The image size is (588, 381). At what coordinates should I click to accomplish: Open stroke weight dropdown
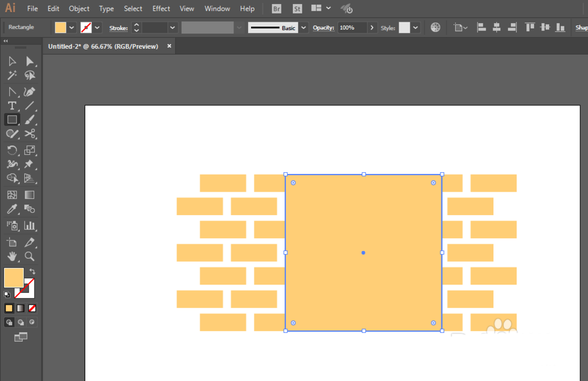pos(172,28)
